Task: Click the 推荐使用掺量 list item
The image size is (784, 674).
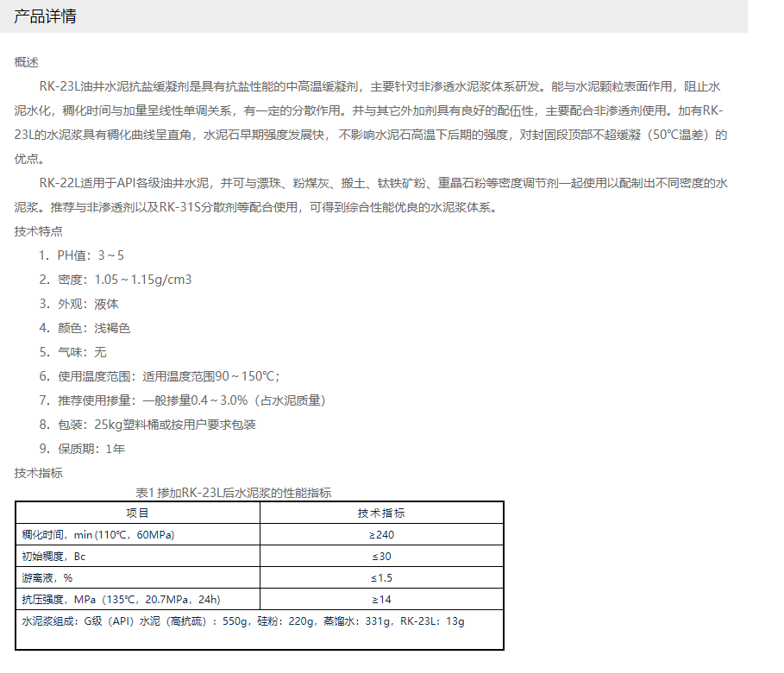Action: (x=184, y=400)
